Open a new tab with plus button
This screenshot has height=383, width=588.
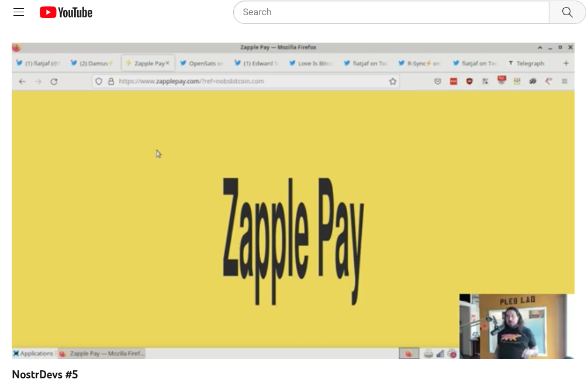566,63
